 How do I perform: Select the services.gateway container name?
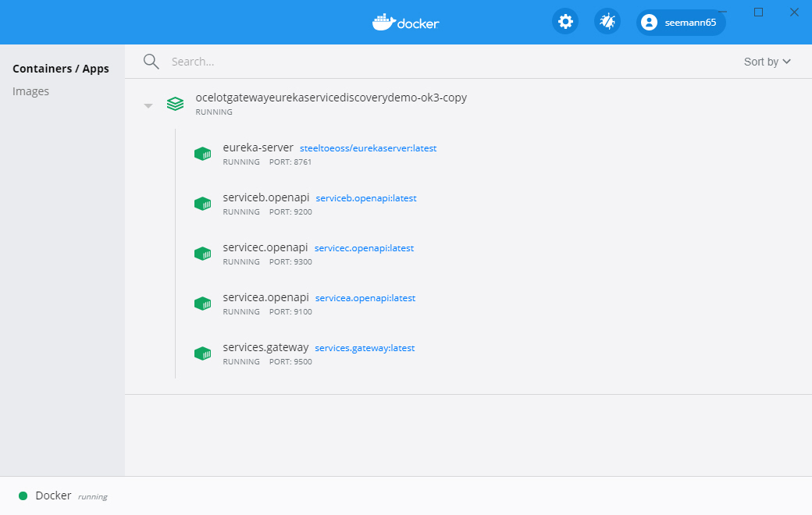(265, 347)
